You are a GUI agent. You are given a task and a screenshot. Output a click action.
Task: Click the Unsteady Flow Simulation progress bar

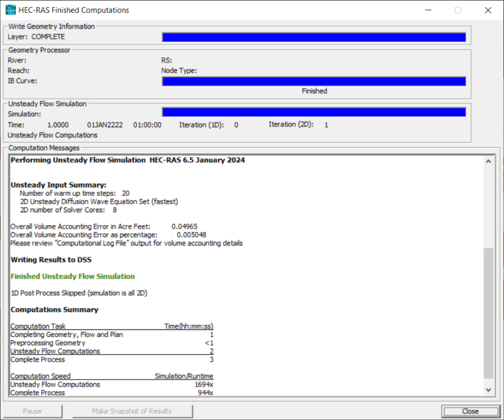tap(314, 112)
